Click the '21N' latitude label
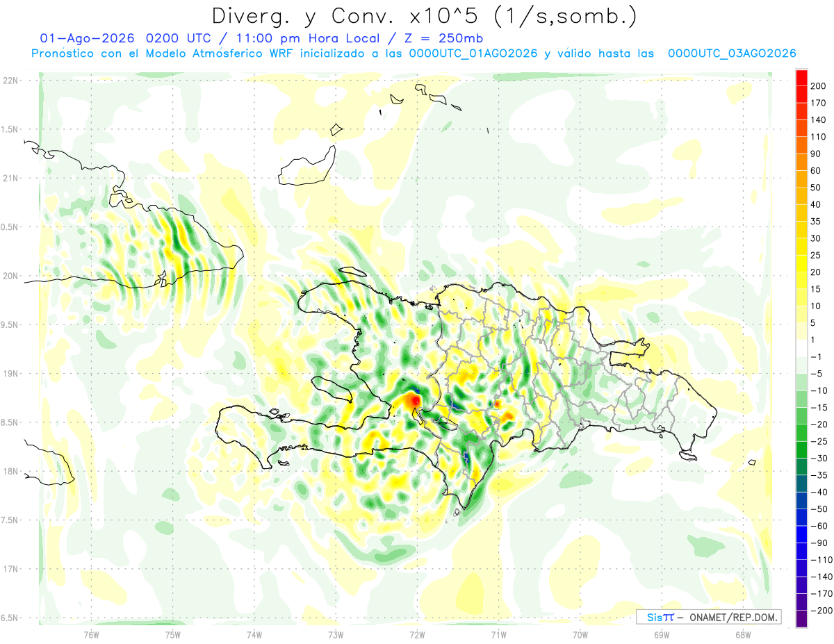 coord(10,179)
